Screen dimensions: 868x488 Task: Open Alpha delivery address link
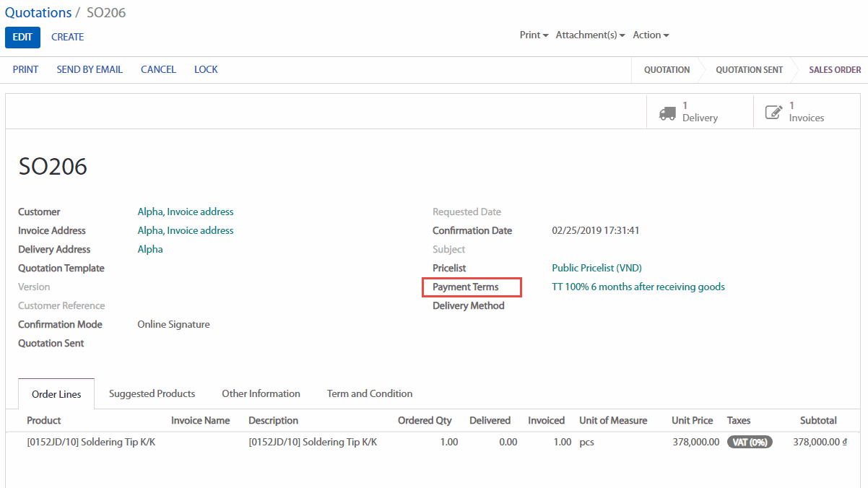pyautogui.click(x=150, y=249)
